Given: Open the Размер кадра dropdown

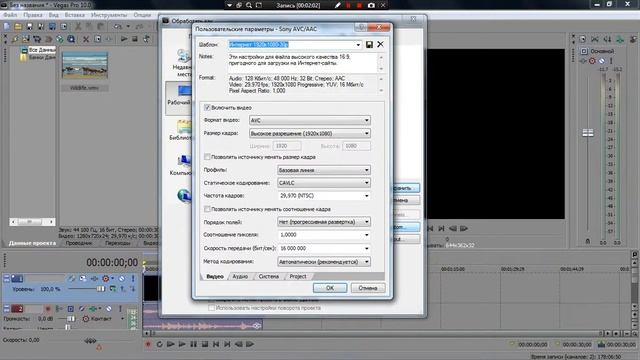Looking at the screenshot, I should tap(310, 133).
